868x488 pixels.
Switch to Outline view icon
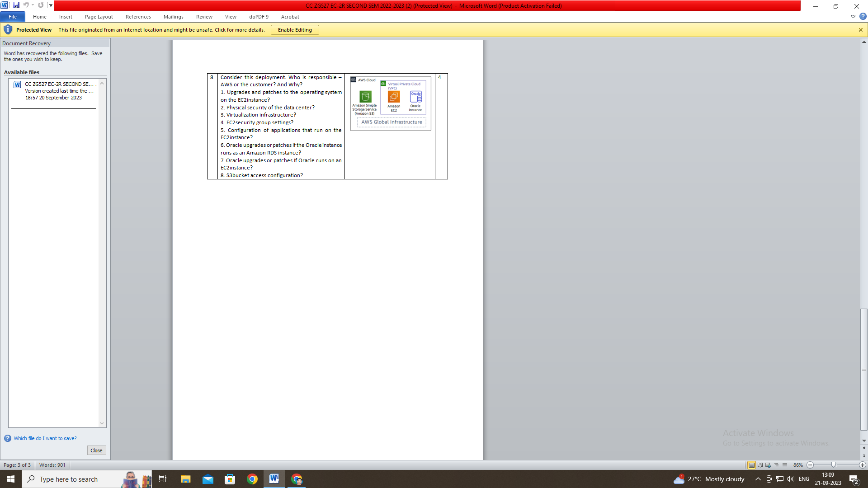tap(776, 465)
